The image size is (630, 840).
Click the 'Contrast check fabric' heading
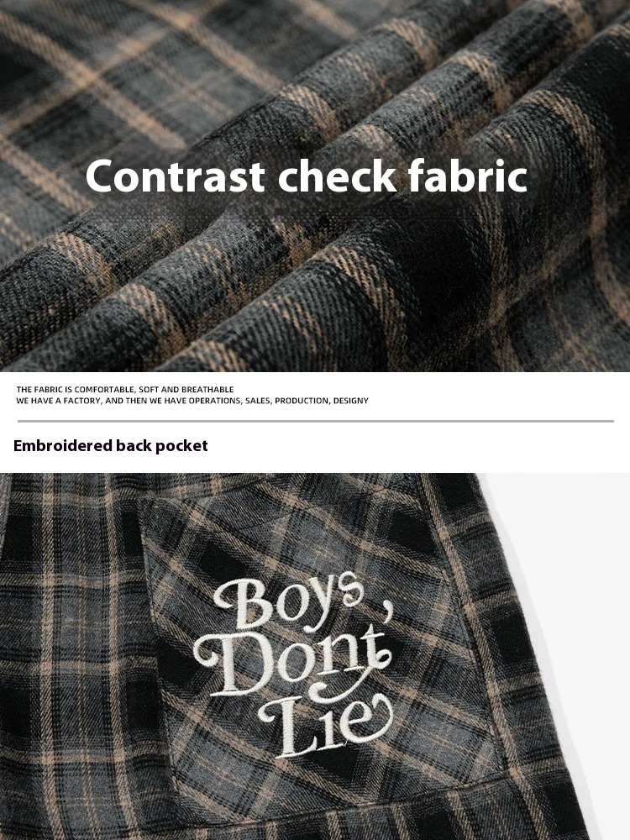coord(307,176)
